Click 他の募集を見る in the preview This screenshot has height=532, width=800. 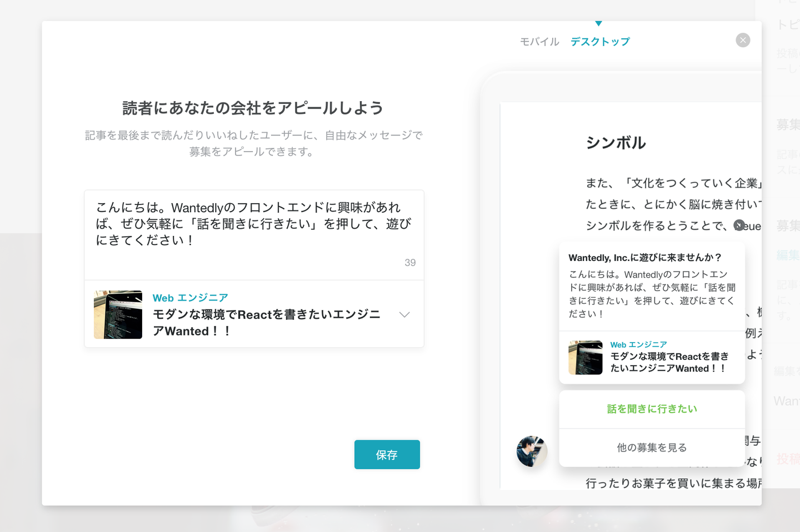(652, 448)
